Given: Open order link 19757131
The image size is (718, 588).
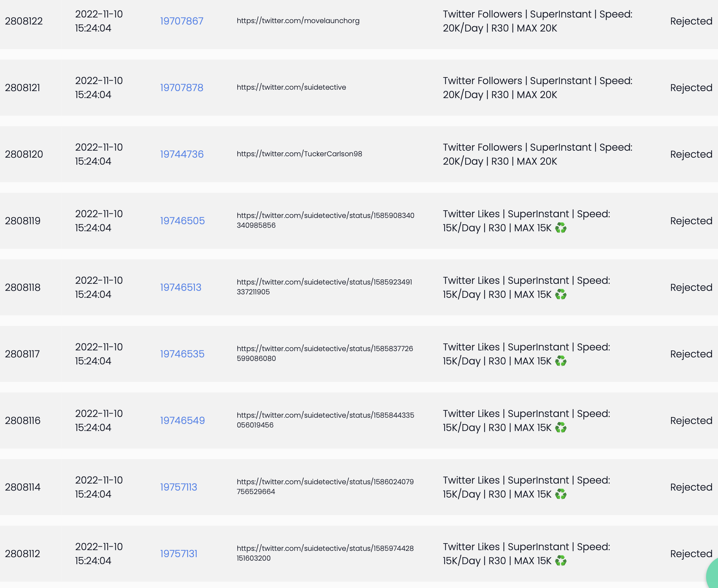Looking at the screenshot, I should (x=178, y=554).
